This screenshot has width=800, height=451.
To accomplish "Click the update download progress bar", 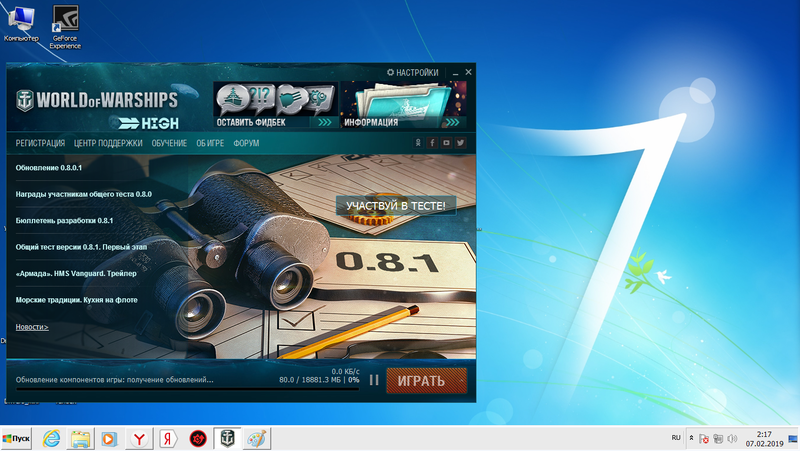I will pyautogui.click(x=188, y=389).
